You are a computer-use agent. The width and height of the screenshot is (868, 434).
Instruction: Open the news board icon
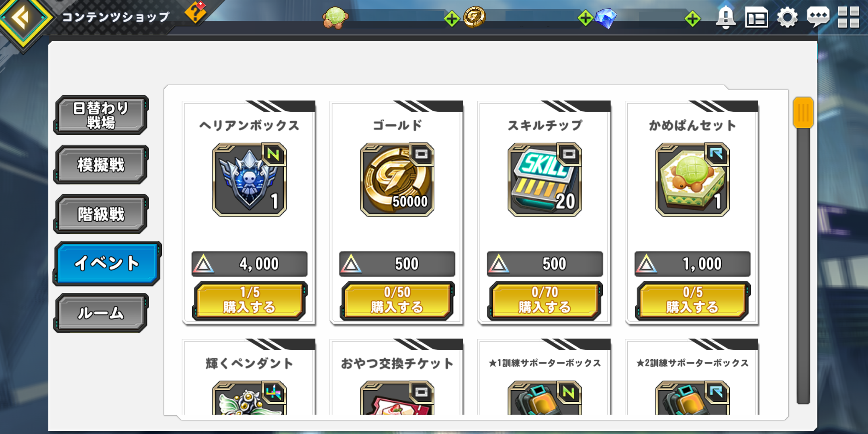[756, 18]
